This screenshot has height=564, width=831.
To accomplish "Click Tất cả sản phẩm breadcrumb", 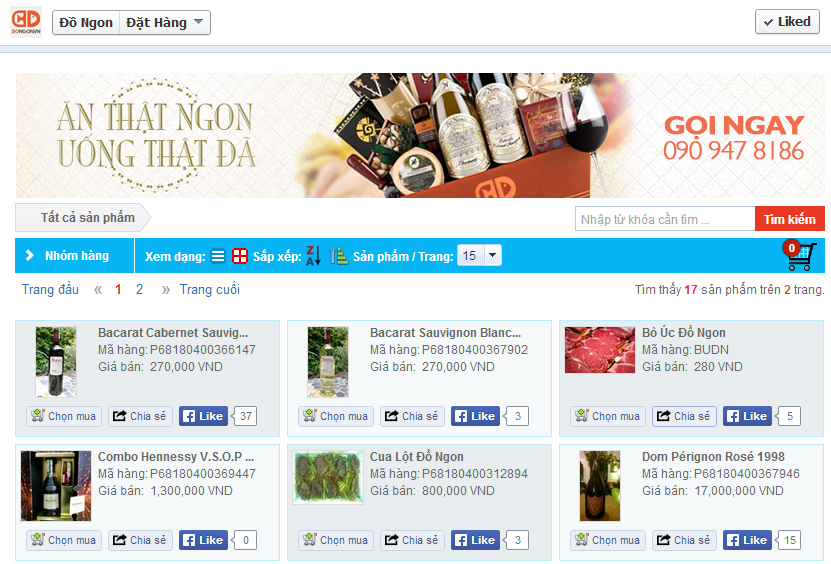I will [83, 217].
